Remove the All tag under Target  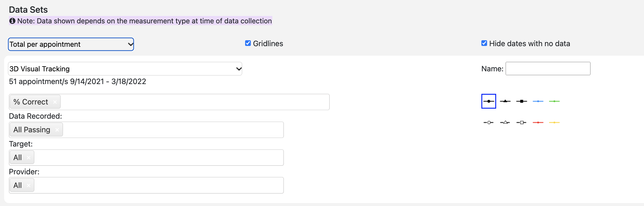[28, 157]
